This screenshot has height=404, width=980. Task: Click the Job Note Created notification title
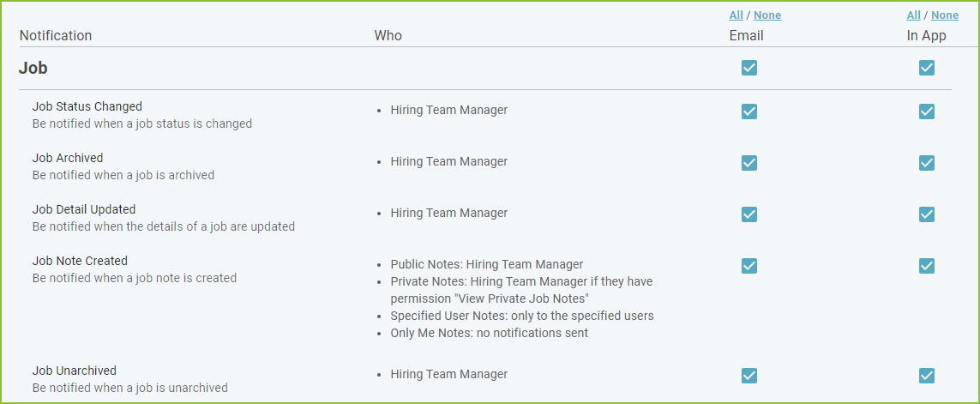[x=80, y=261]
